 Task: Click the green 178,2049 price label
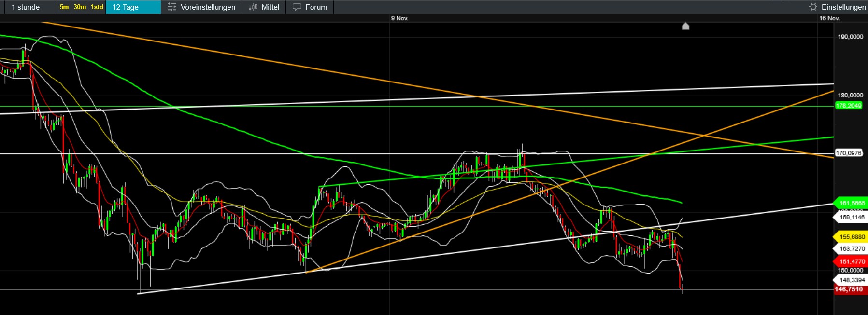click(848, 106)
